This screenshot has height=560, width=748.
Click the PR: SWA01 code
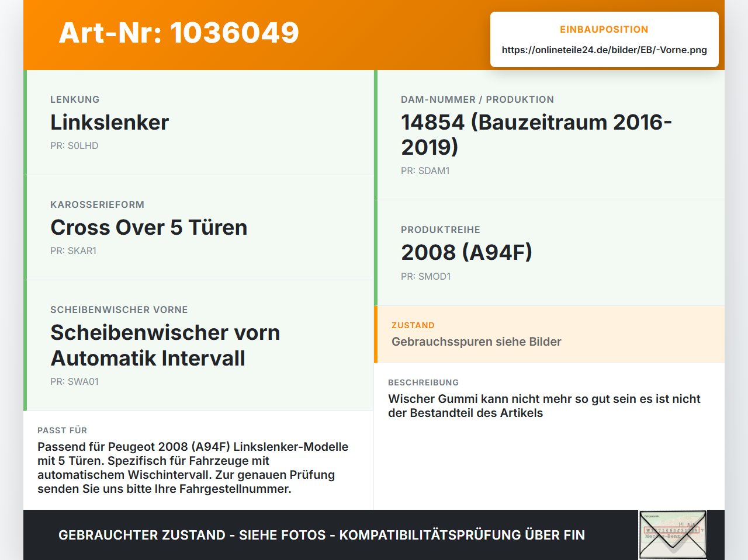click(74, 381)
